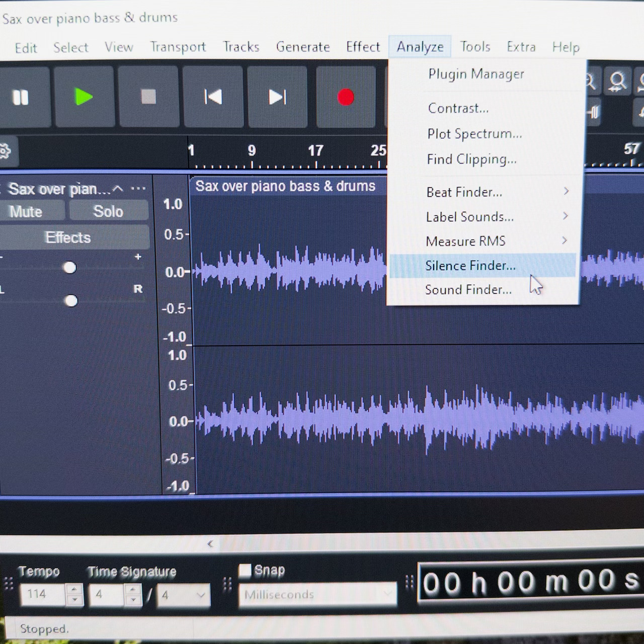Open timeline options gear icon
The height and width of the screenshot is (644, 644).
point(5,151)
